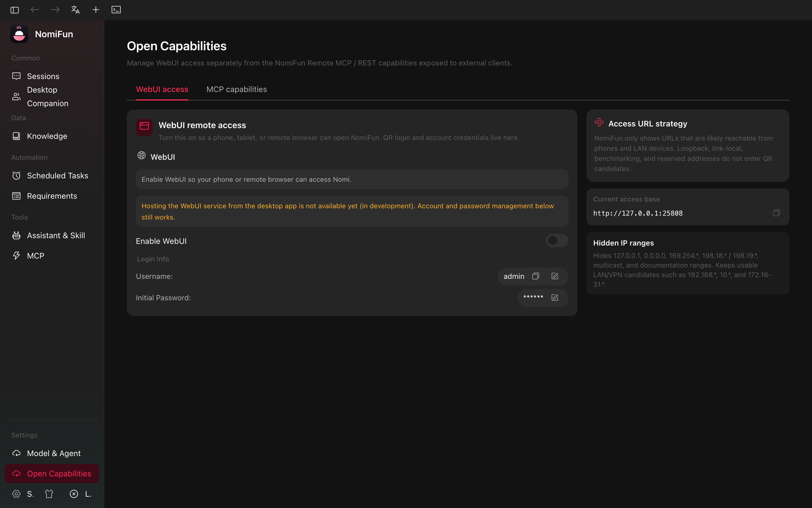Click the WebUI remote access window icon
This screenshot has width=812, height=508.
[x=144, y=127]
